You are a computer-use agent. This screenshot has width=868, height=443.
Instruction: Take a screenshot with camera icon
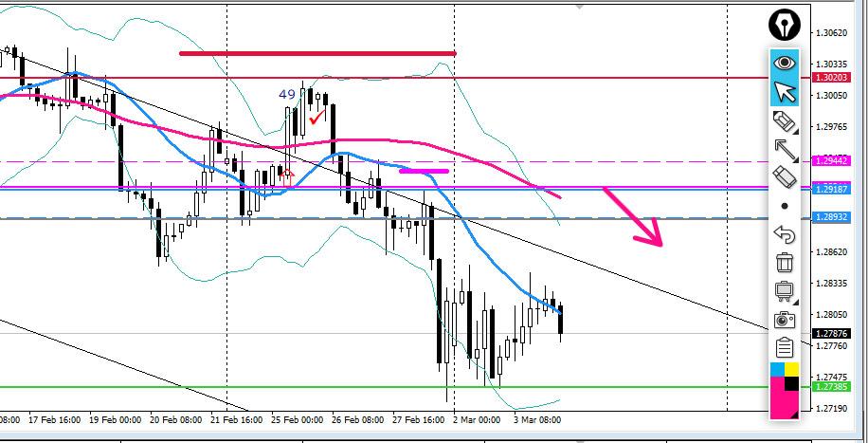(785, 320)
